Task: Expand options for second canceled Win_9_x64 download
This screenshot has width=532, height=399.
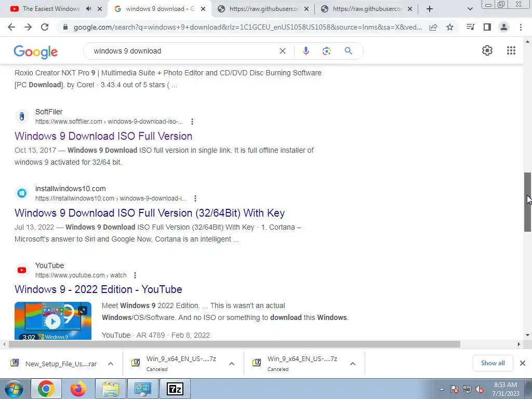Action: tap(353, 364)
